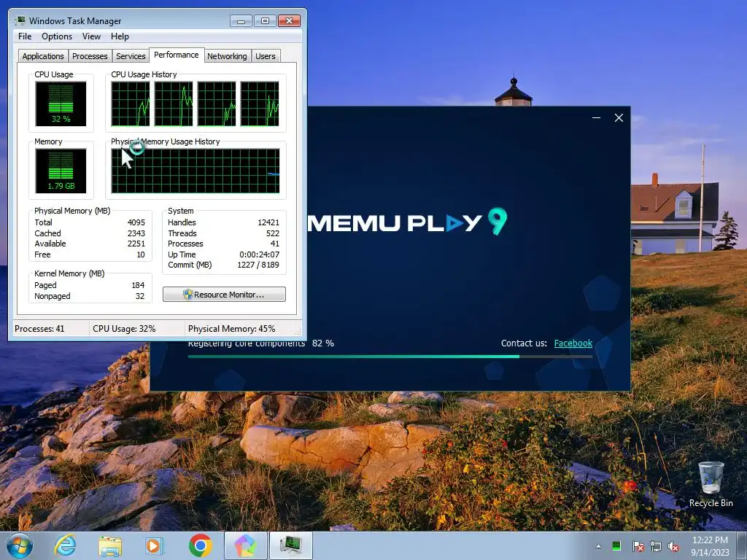Image resolution: width=747 pixels, height=560 pixels.
Task: Click the Show desktop button
Action: tap(742, 545)
